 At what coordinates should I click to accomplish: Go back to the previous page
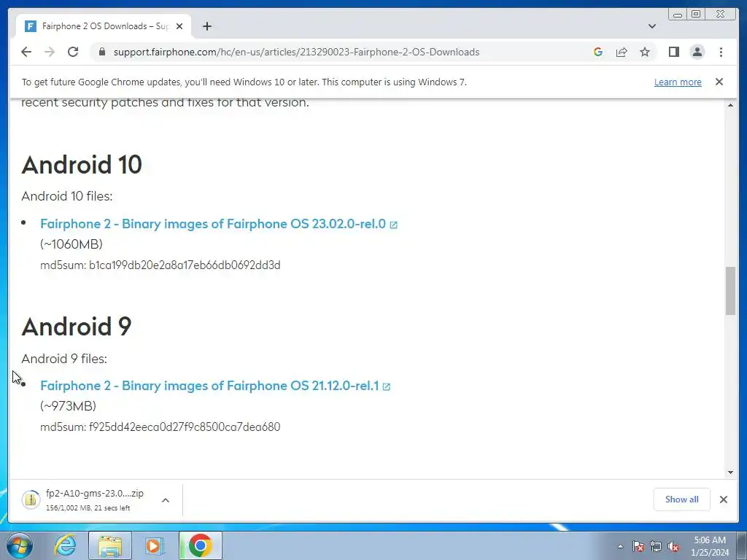coord(26,52)
